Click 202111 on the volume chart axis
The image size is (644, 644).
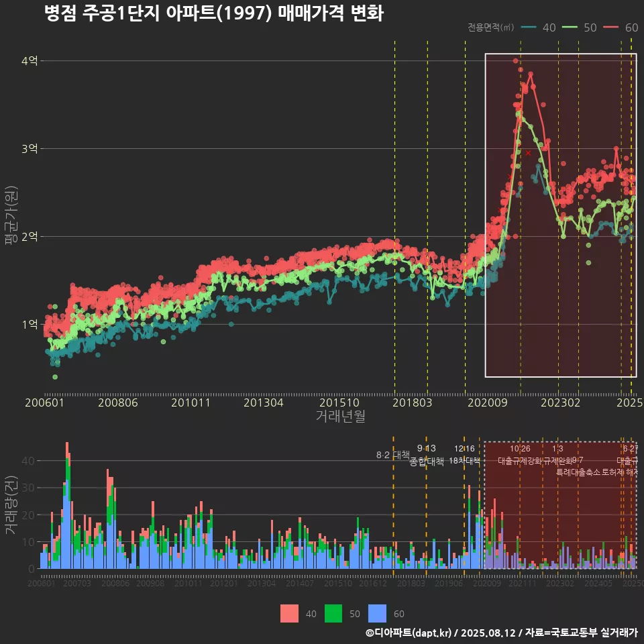click(x=523, y=583)
